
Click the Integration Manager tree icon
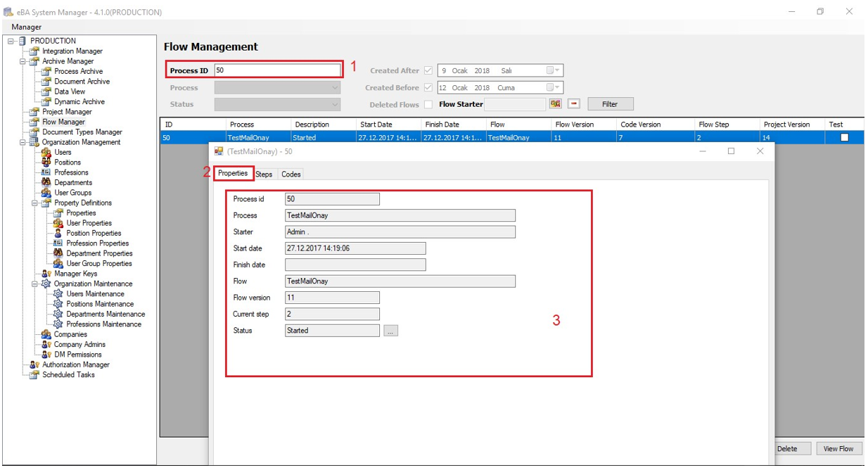coord(34,51)
